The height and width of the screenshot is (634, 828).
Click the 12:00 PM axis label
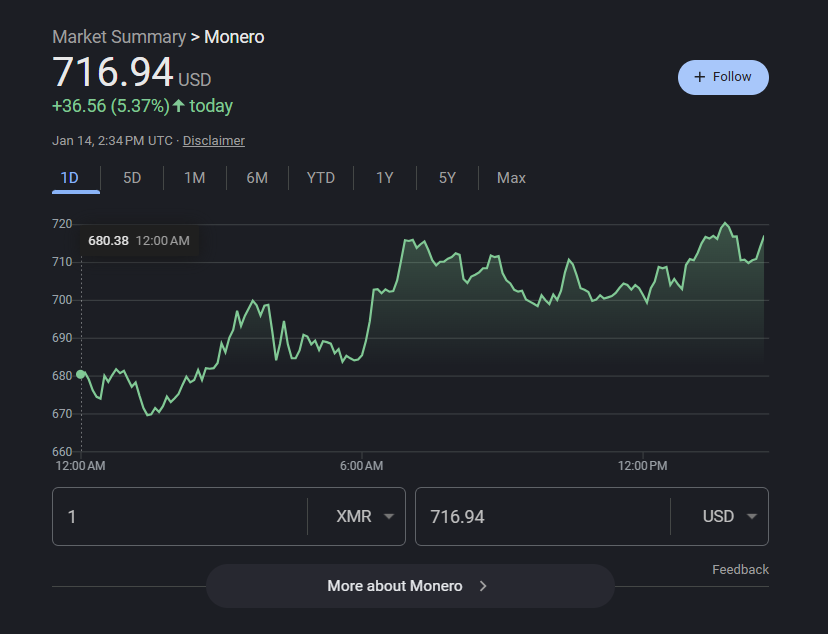point(643,466)
